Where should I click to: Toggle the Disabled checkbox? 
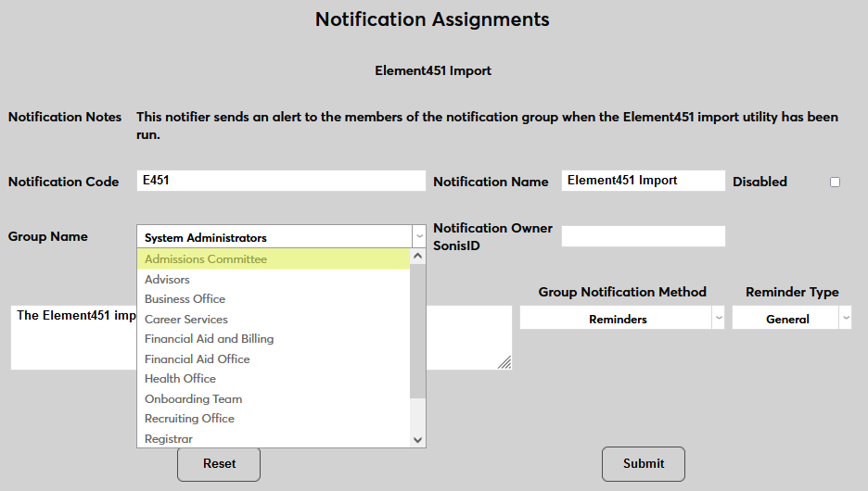(835, 182)
